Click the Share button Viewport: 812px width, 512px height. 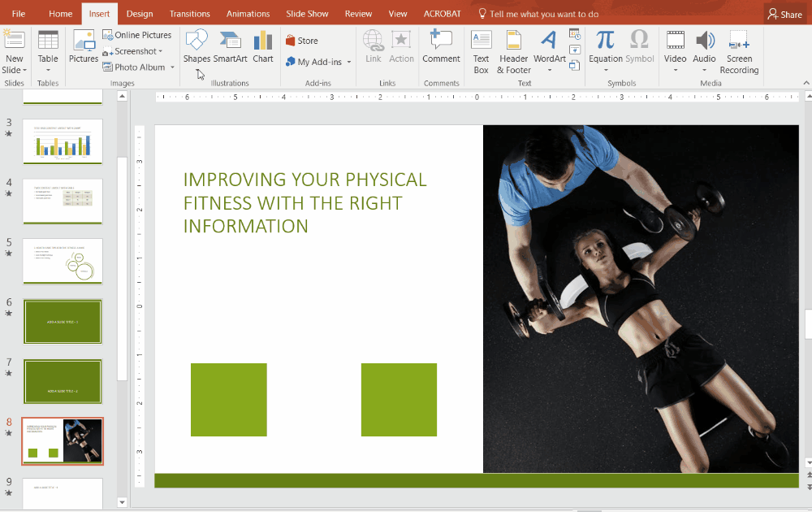pyautogui.click(x=784, y=13)
